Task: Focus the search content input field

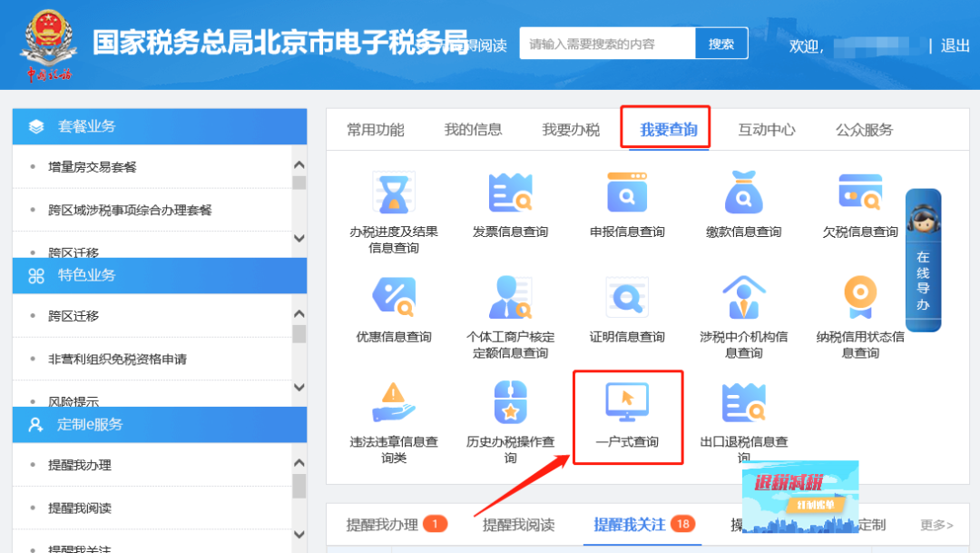Action: tap(607, 44)
